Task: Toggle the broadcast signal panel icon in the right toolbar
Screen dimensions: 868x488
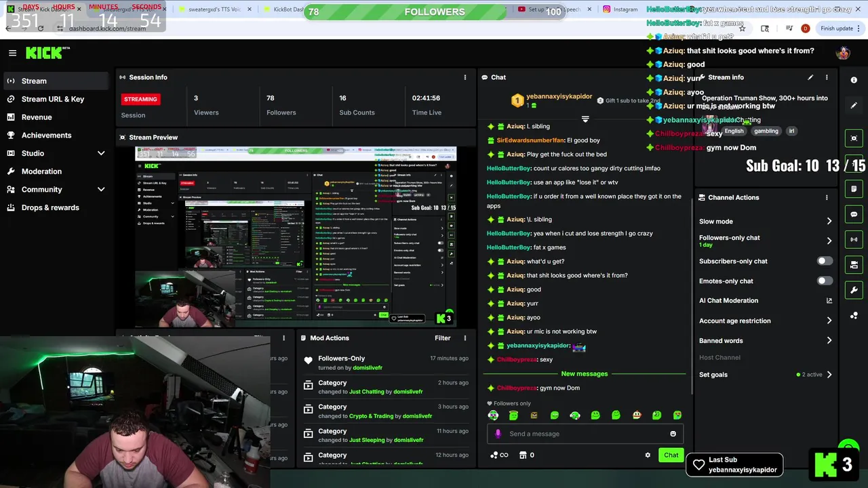Action: pos(854,239)
